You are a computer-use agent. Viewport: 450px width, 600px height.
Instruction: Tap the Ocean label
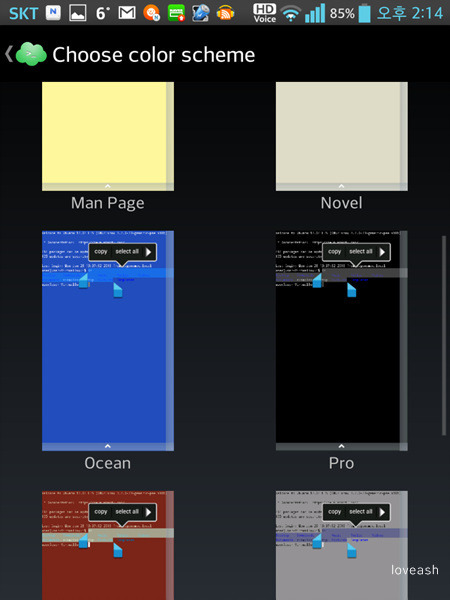coord(108,463)
